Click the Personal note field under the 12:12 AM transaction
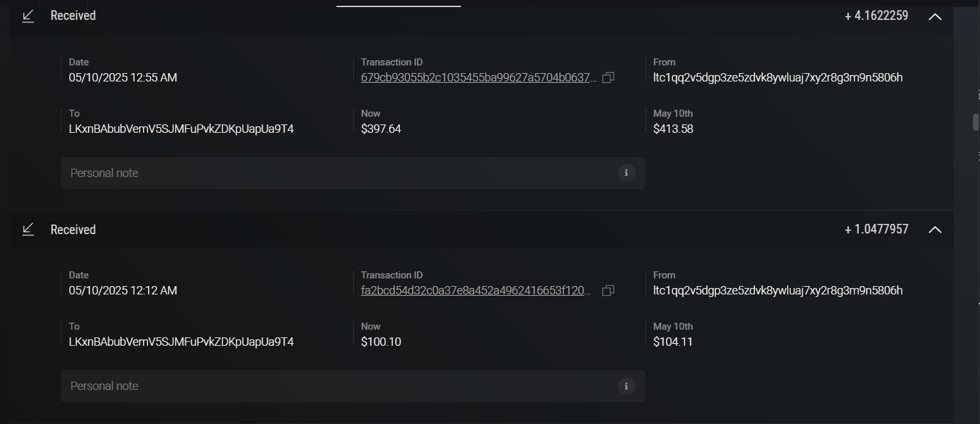The width and height of the screenshot is (980, 424). (x=333, y=386)
